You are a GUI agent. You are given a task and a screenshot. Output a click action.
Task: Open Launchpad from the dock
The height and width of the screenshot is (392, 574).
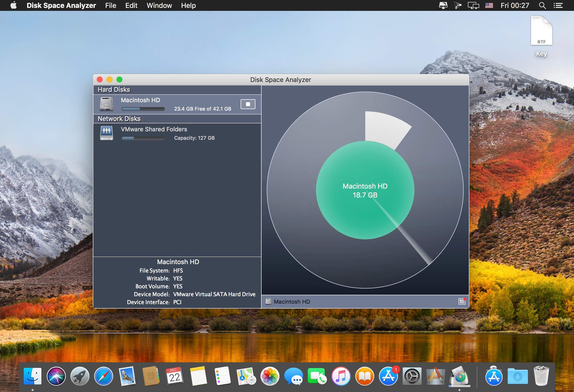click(80, 376)
